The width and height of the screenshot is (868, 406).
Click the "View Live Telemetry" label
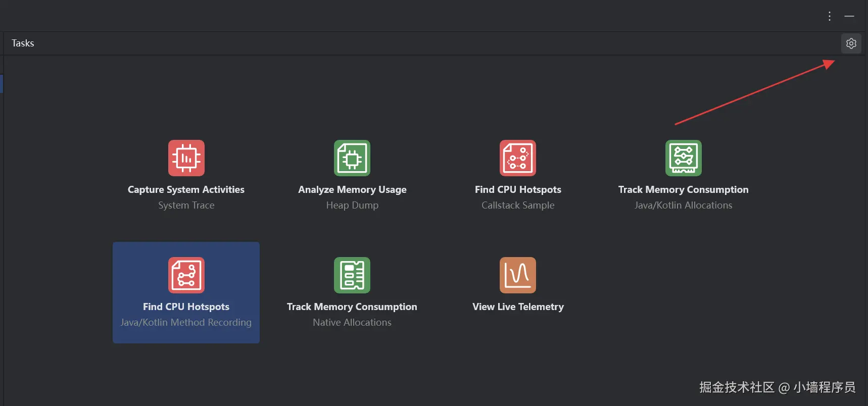tap(518, 307)
